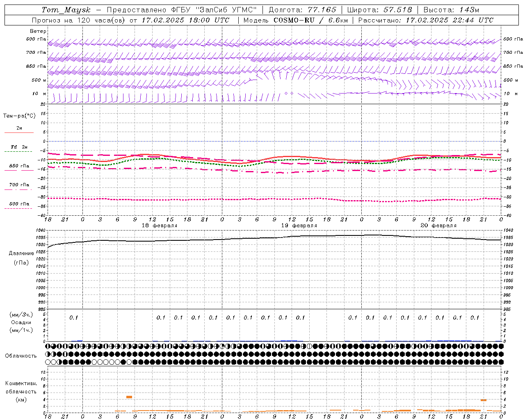Click the 500 гПа temperature legend entry
Image resolution: width=525 pixels, height=420 pixels.
[19, 204]
